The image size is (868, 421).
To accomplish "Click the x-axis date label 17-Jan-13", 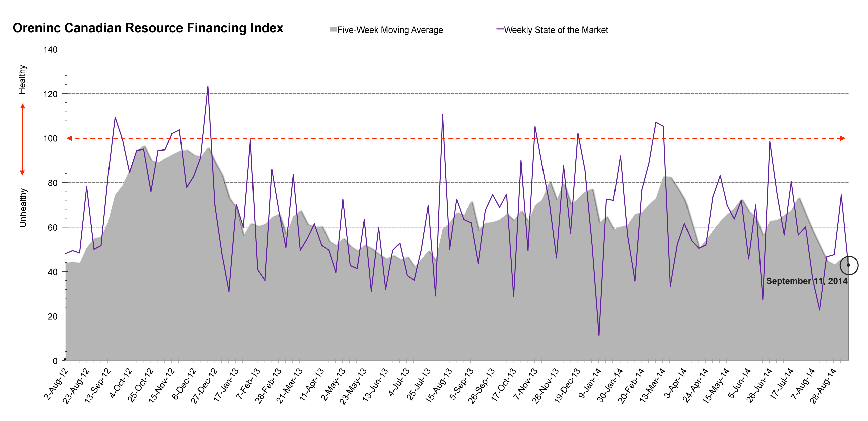I will coord(226,385).
